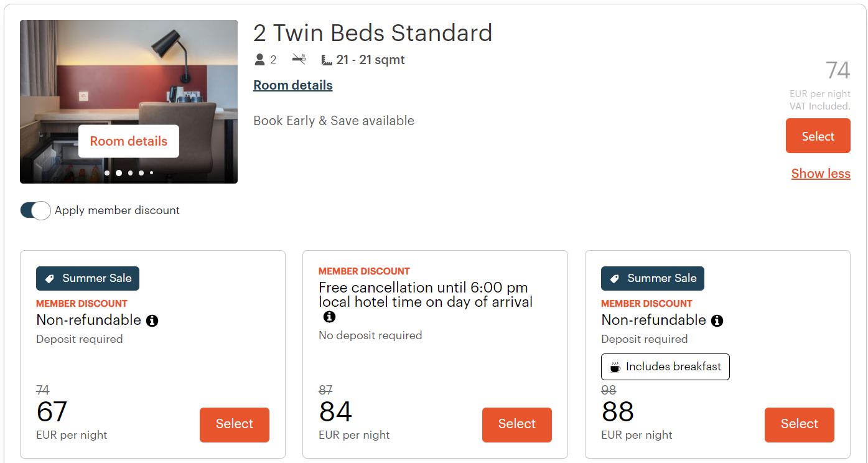Select the 84 EUR free cancellation rate
The height and width of the screenshot is (463, 868).
516,424
